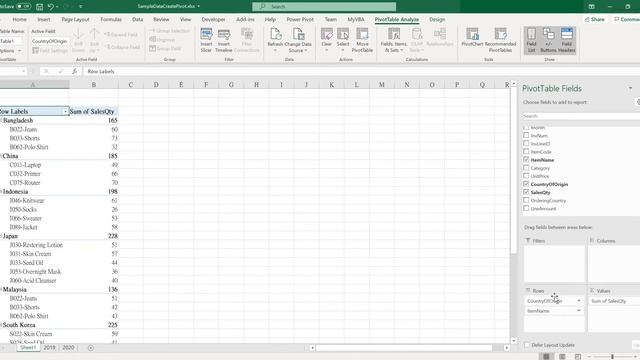Switch to Page Layout view in status bar
The height and width of the screenshot is (360, 640).
pos(562,356)
